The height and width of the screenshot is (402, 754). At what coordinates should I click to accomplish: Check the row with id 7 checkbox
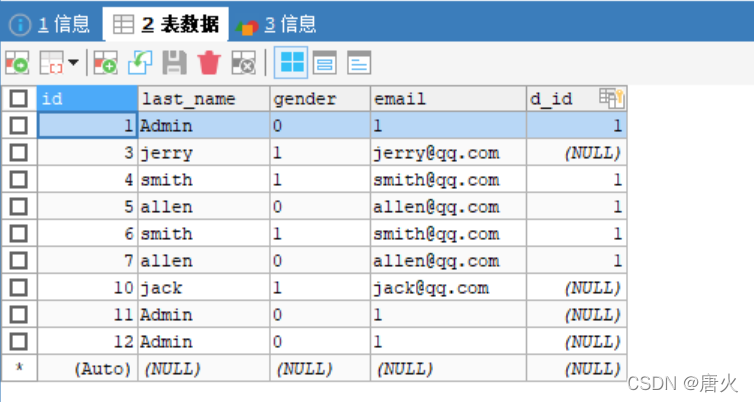[19, 260]
